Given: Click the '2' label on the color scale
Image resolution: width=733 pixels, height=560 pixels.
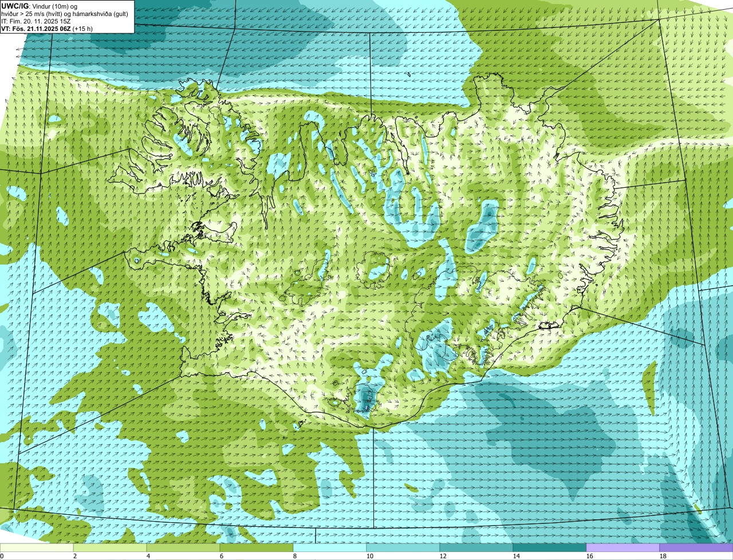Looking at the screenshot, I should click(x=75, y=556).
